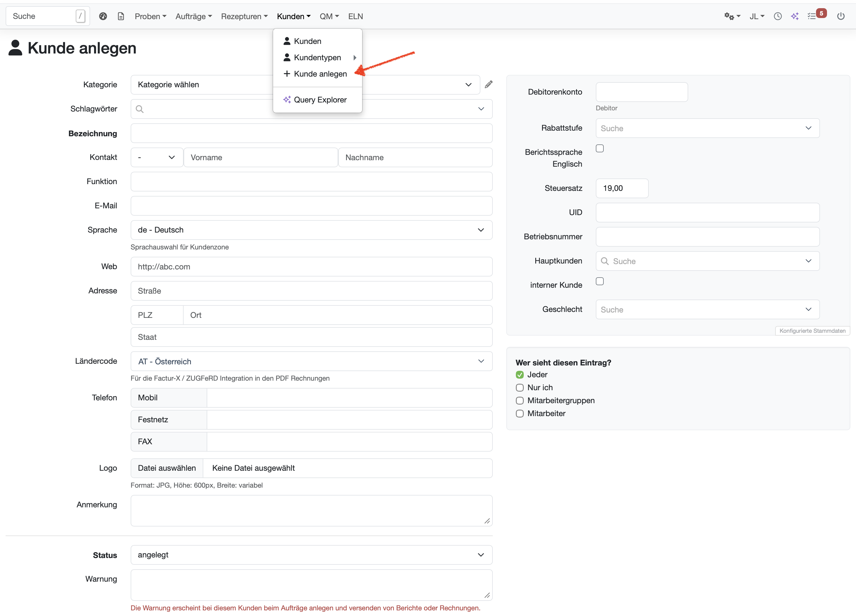Open the task list with 5 badge

pos(817,15)
